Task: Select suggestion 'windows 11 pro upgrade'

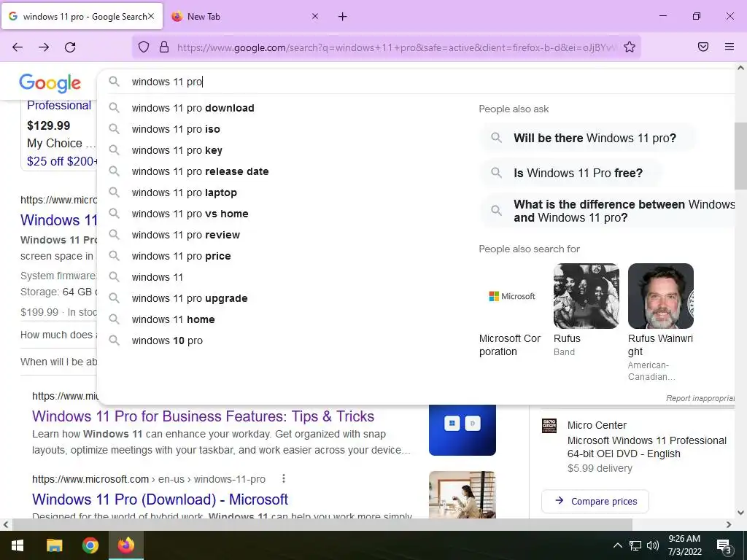Action: 190,298
